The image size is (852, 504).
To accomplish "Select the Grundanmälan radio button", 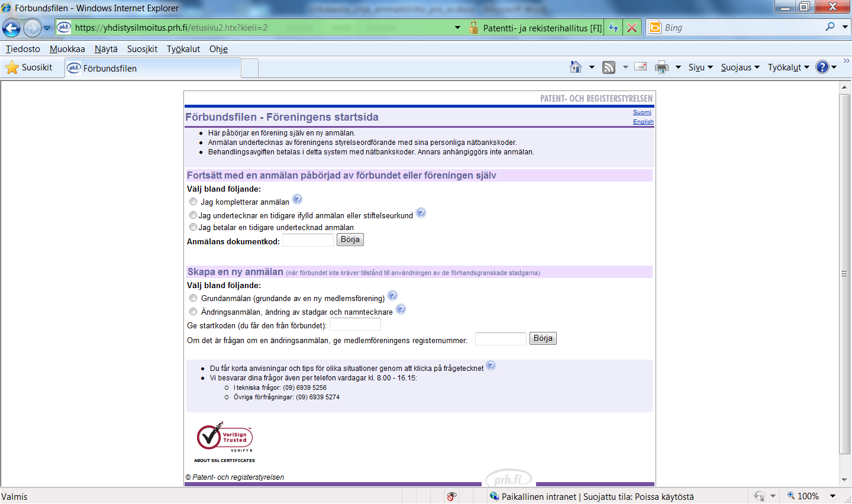I will pos(193,298).
